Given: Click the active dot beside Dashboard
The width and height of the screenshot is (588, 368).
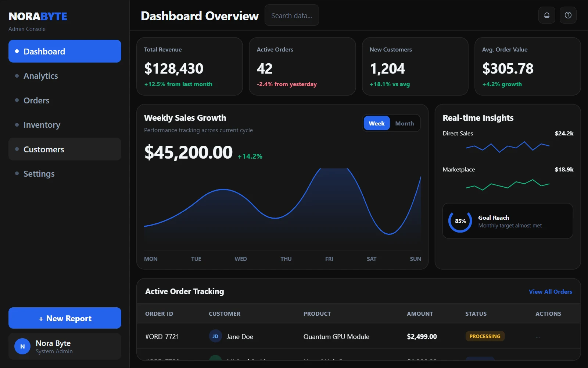Looking at the screenshot, I should point(17,51).
